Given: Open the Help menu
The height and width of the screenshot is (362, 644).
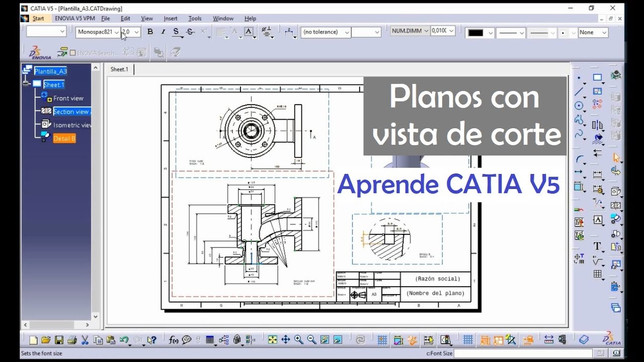Looking at the screenshot, I should 250,18.
